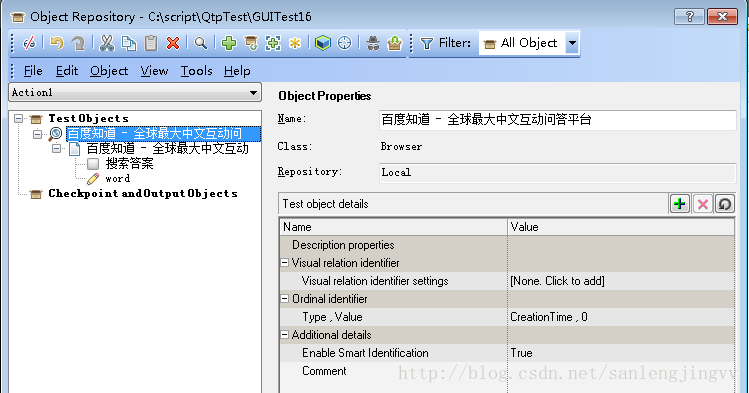The height and width of the screenshot is (393, 749).
Task: Click the Cut scissors icon
Action: 107,43
